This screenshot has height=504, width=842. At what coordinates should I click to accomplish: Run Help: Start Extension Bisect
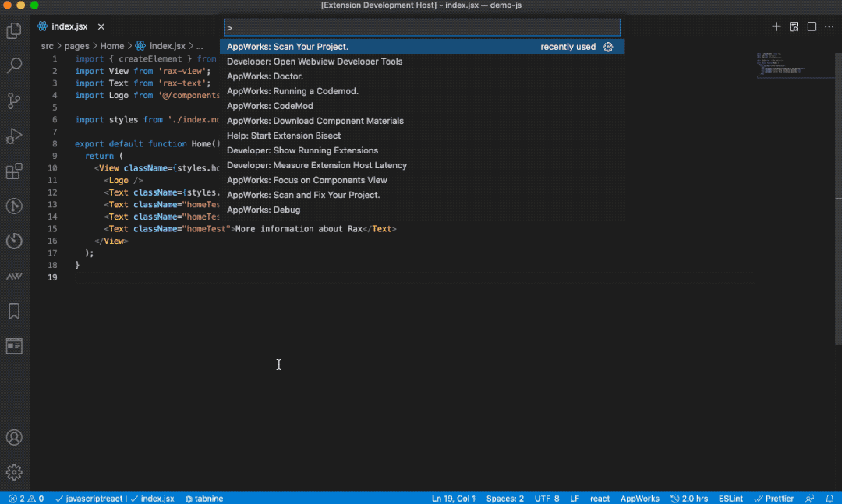(x=422, y=136)
